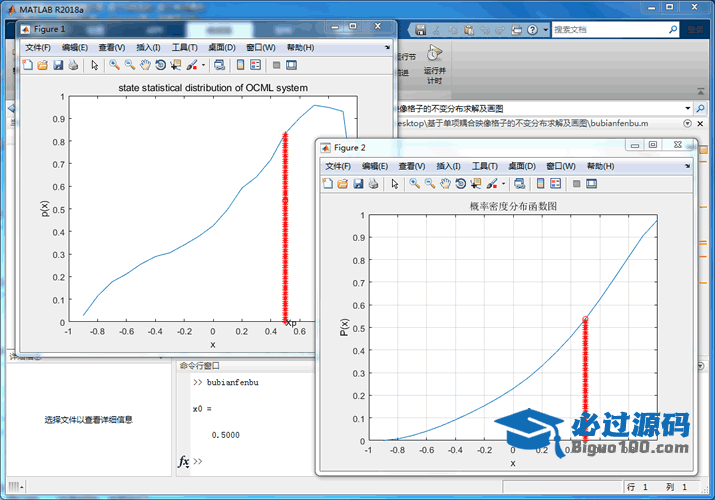Screen dimensions: 715x500
Task: Click Insert Colorbar icon in Figure 1
Action: [x=240, y=65]
